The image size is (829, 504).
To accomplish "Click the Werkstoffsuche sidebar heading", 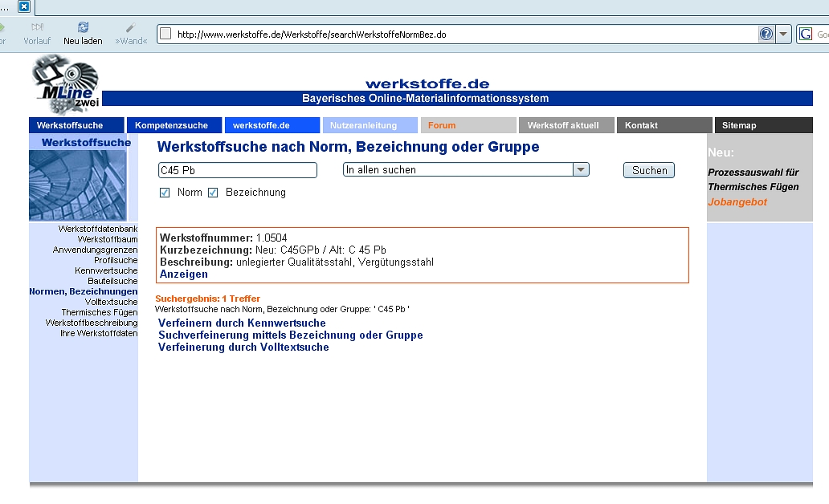I will coord(86,143).
